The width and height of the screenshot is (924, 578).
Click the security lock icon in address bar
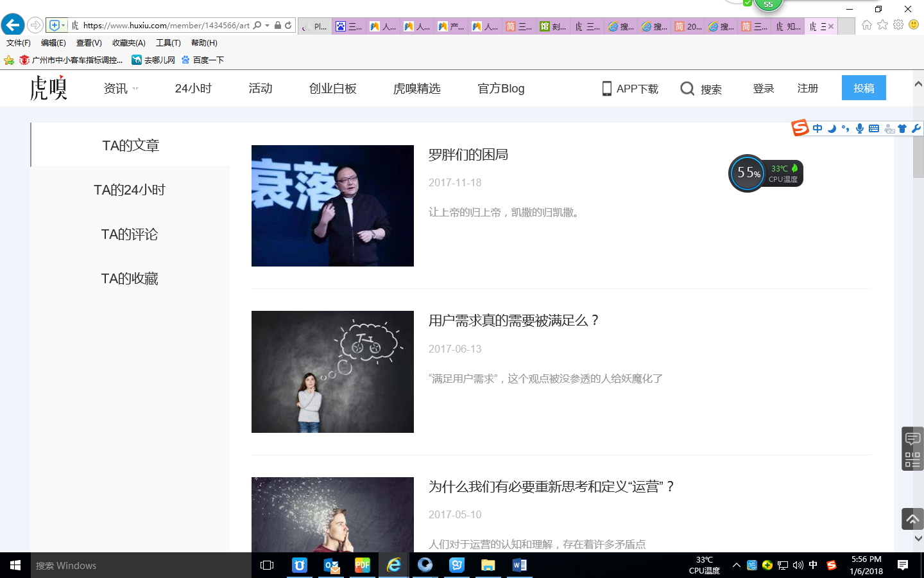tap(278, 25)
